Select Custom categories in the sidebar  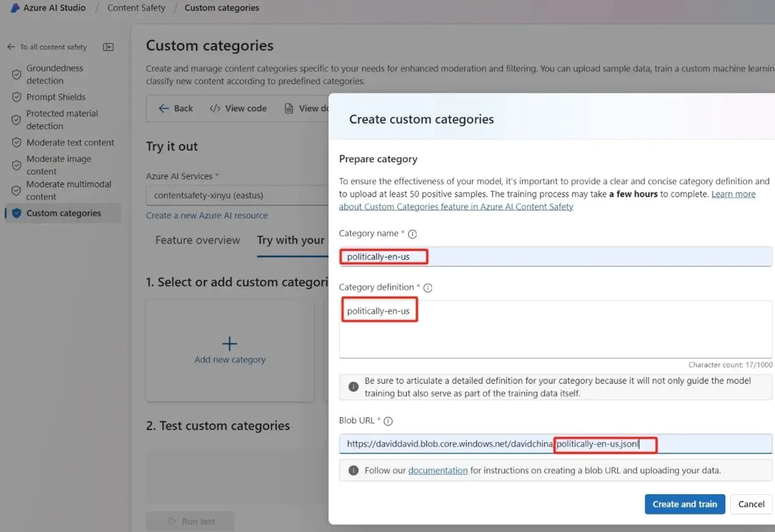coord(63,213)
